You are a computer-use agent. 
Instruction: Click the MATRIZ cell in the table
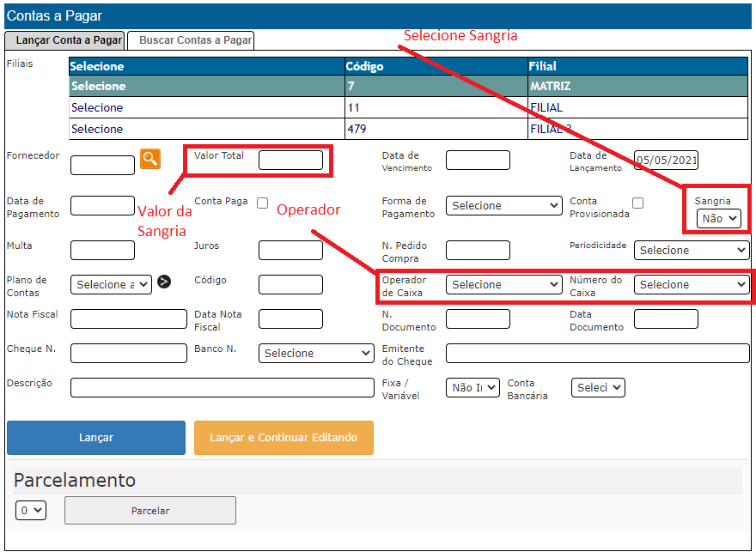tap(637, 86)
